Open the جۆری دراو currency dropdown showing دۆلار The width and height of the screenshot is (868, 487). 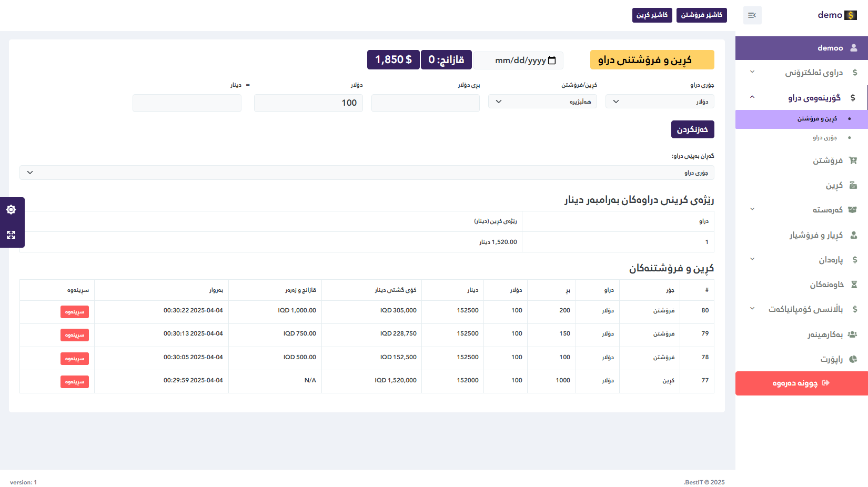pos(659,102)
